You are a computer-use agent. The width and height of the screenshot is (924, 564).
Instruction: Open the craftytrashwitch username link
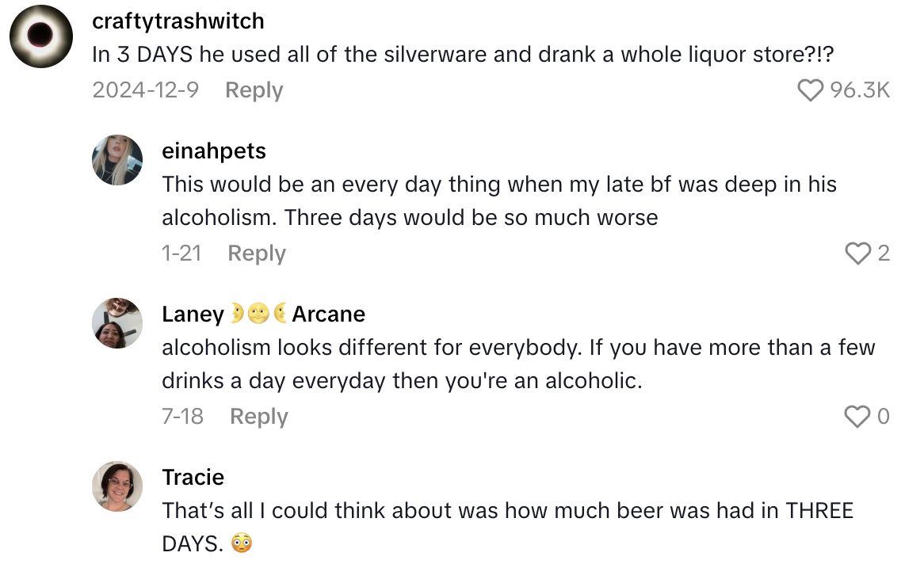[x=178, y=21]
